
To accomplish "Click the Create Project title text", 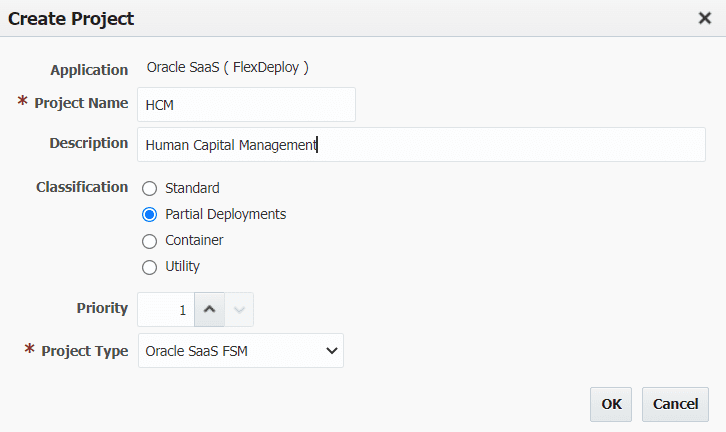I will 71,19.
